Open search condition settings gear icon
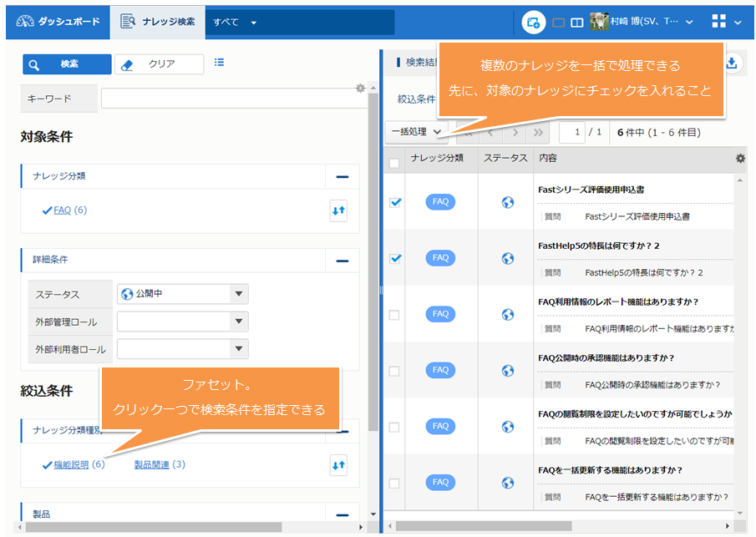756x537 pixels. point(360,88)
